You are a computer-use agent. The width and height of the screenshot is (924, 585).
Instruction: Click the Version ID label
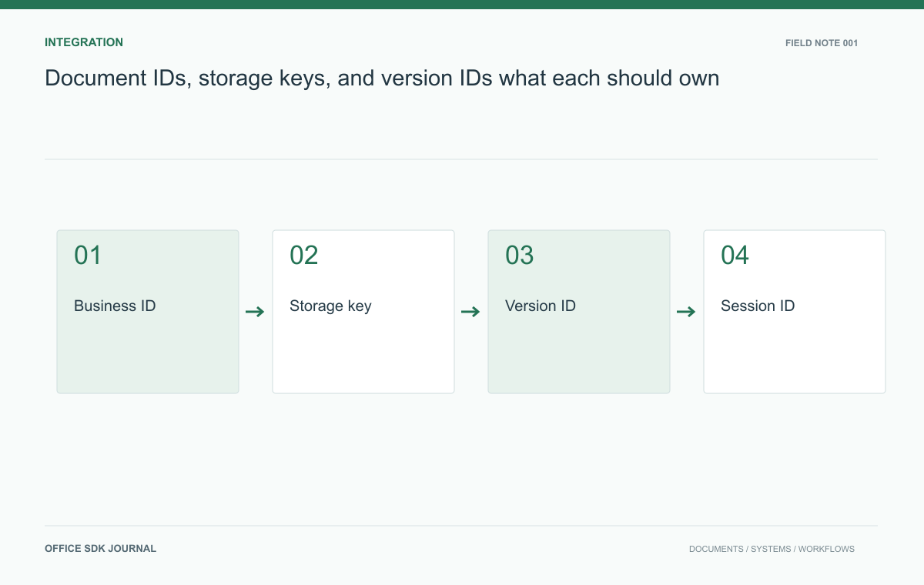pyautogui.click(x=541, y=306)
